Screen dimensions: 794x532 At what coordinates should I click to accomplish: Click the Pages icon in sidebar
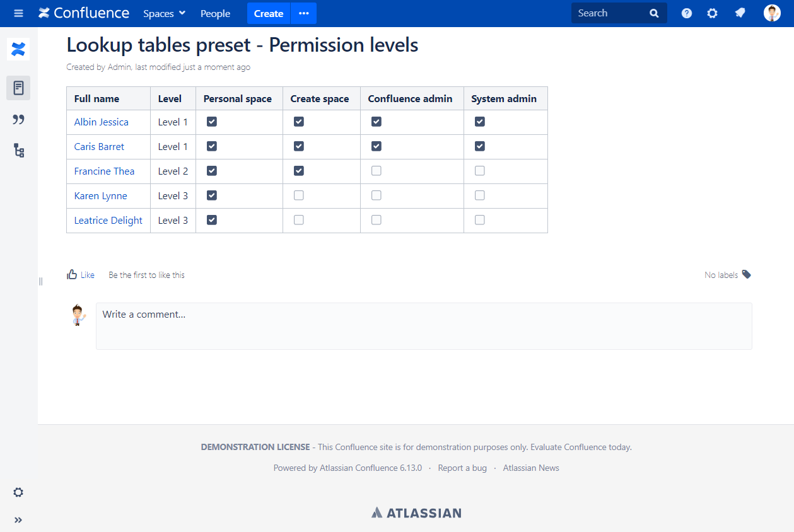[18, 88]
